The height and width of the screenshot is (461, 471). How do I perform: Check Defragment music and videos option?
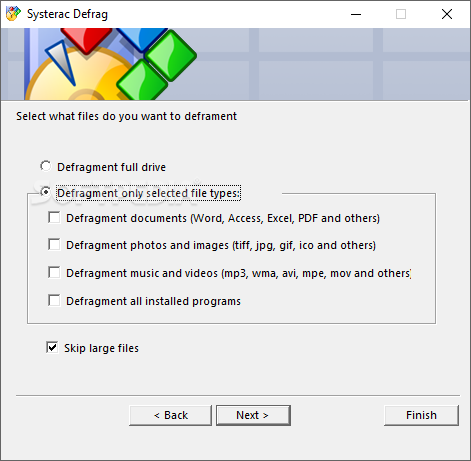(54, 272)
